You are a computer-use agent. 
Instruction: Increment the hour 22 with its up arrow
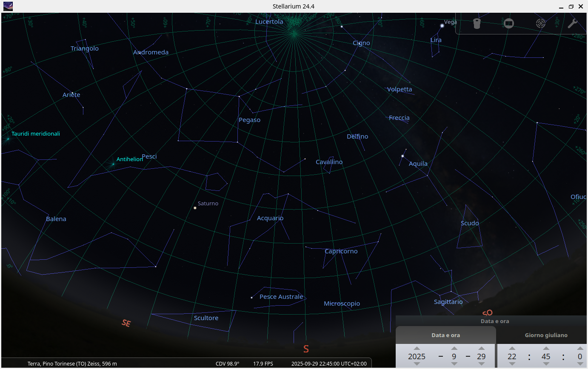click(x=512, y=349)
